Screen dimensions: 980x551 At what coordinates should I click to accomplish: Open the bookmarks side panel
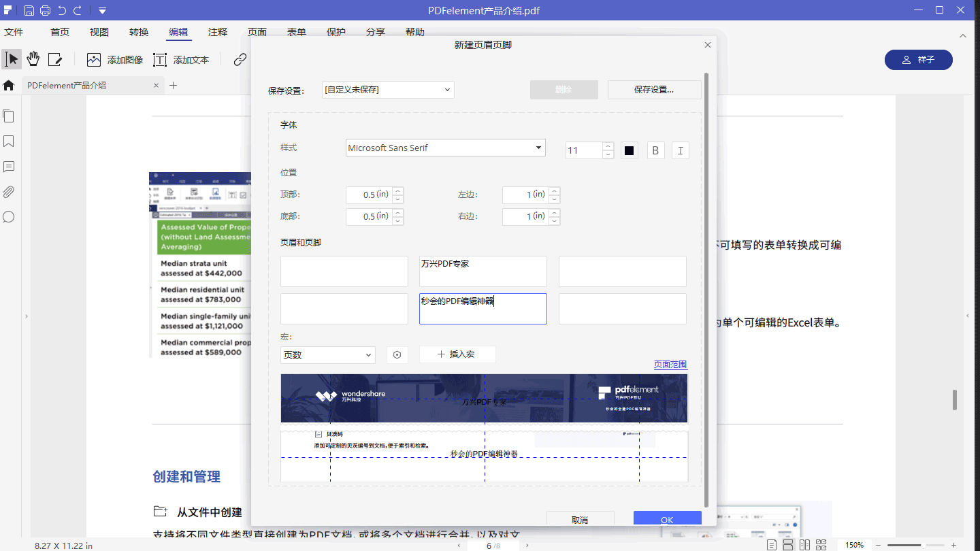[x=9, y=141]
